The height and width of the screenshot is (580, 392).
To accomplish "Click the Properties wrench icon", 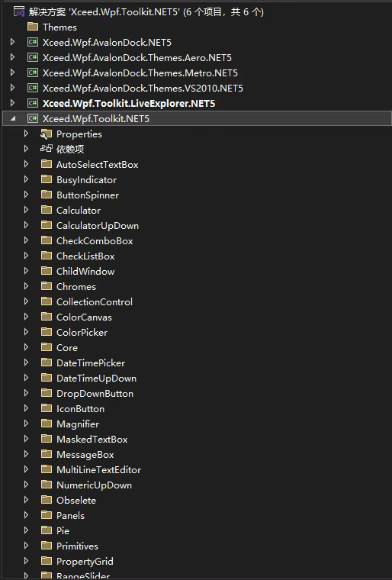I will [47, 134].
